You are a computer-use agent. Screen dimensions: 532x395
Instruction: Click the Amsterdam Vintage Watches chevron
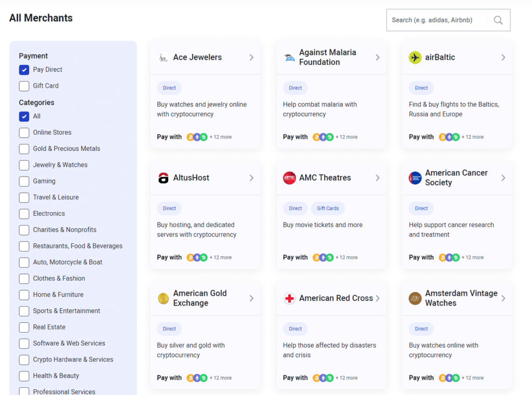(x=503, y=298)
